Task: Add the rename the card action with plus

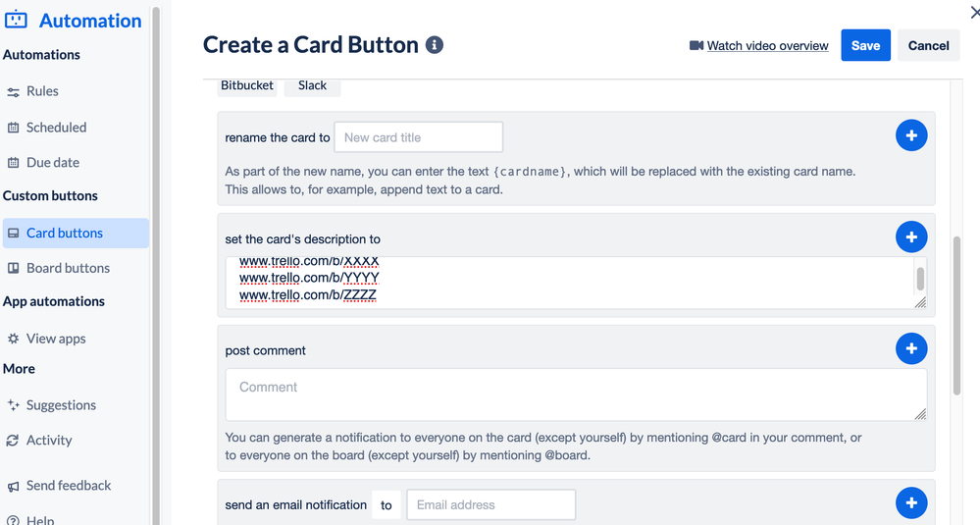Action: (911, 135)
